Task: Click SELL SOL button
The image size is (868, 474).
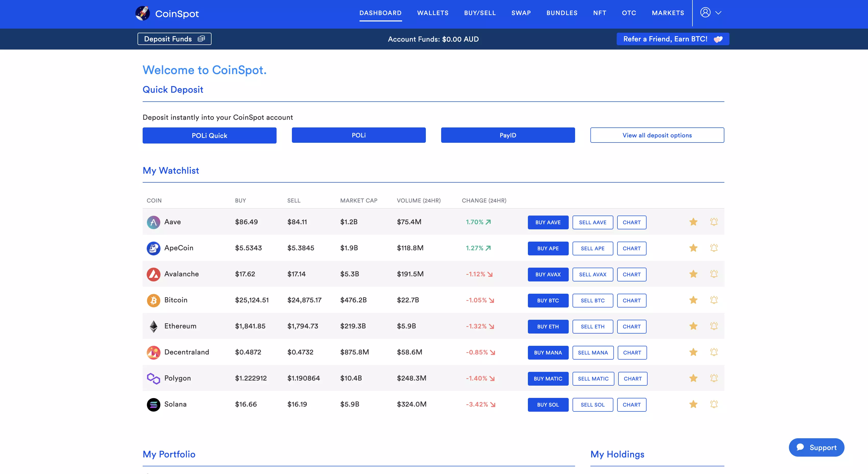Action: click(593, 405)
